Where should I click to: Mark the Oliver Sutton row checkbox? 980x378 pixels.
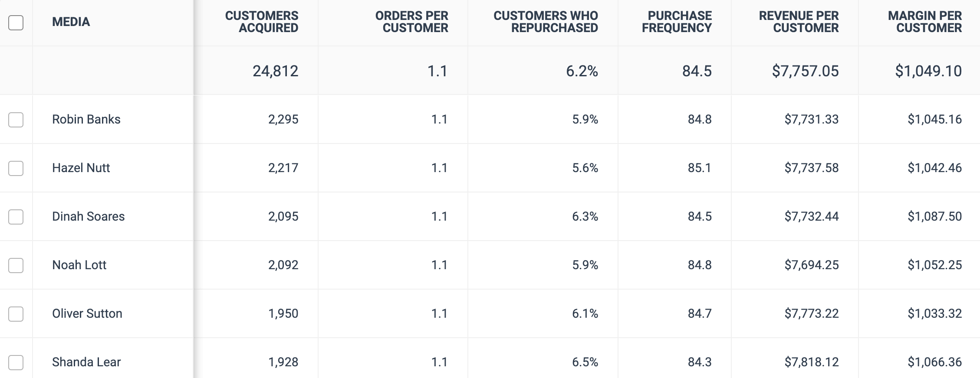tap(16, 314)
